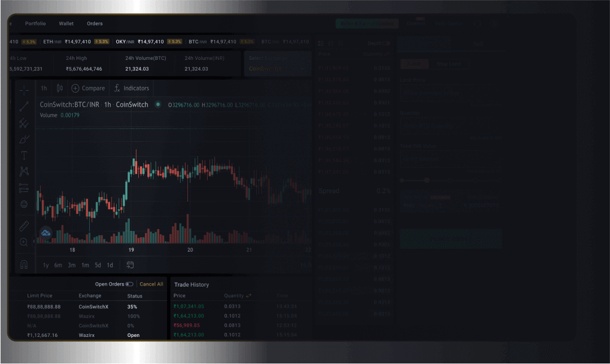Switch to the Wallet tab

pos(66,23)
